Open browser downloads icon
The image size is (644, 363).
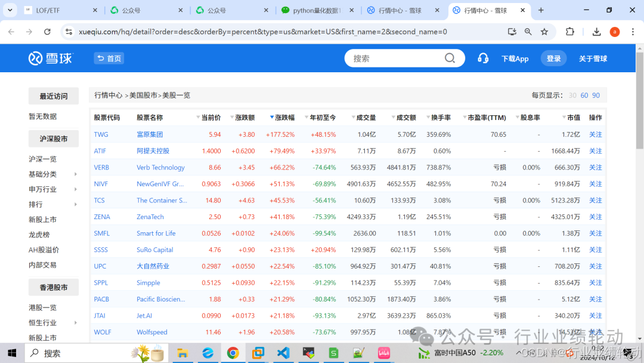[x=596, y=32]
